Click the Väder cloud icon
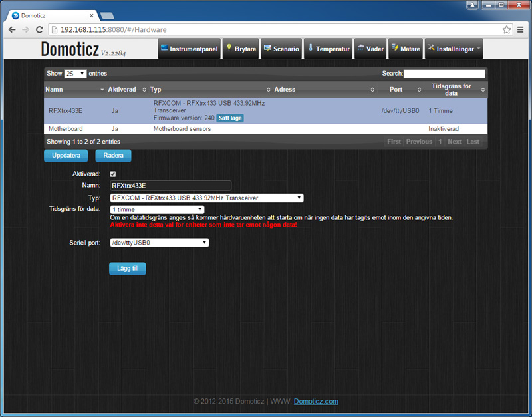Image resolution: width=532 pixels, height=417 pixels. point(360,47)
